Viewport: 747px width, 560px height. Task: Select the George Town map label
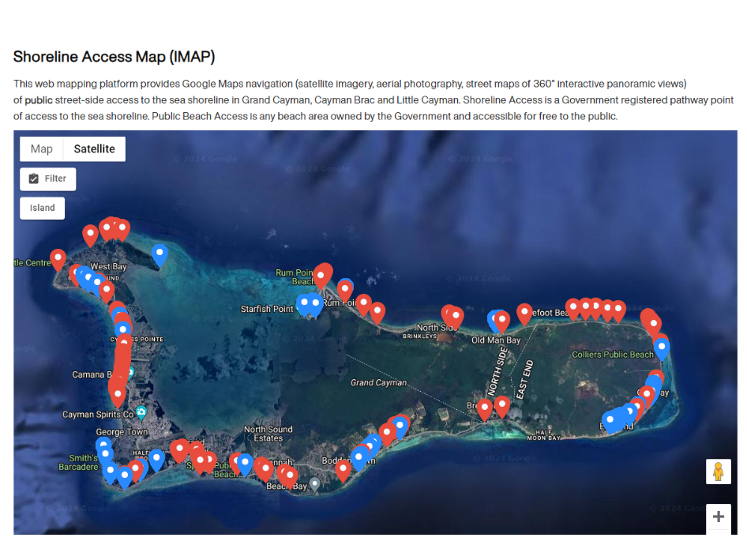[122, 432]
